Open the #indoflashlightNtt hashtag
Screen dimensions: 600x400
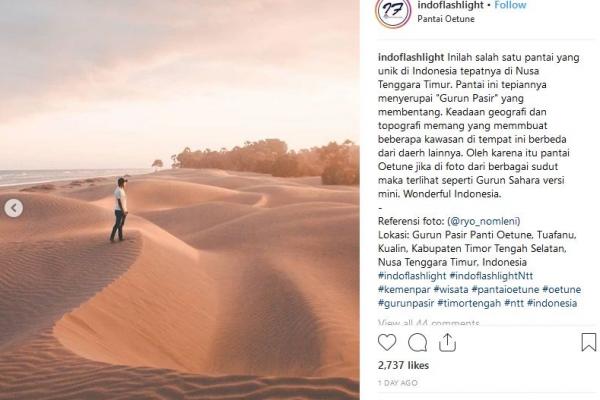491,276
